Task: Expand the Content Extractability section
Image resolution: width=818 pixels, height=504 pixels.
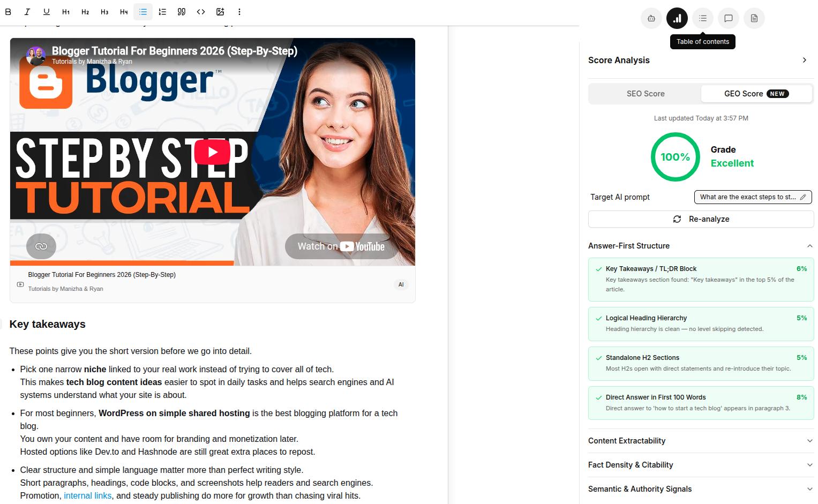Action: [701, 441]
